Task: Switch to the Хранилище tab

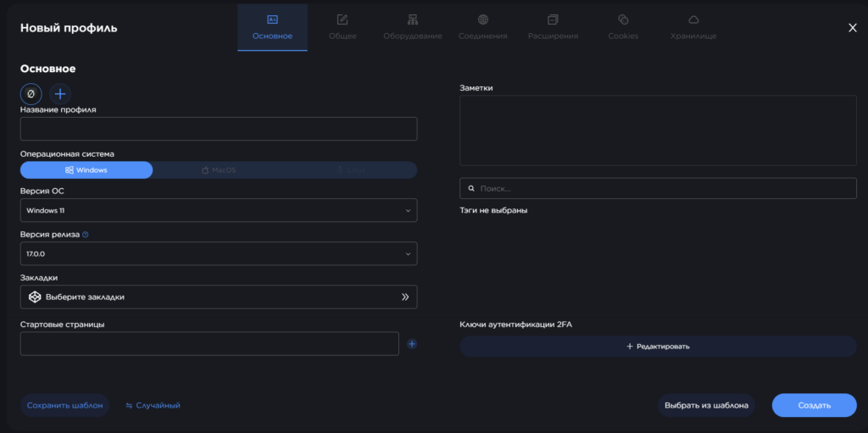Action: click(693, 28)
